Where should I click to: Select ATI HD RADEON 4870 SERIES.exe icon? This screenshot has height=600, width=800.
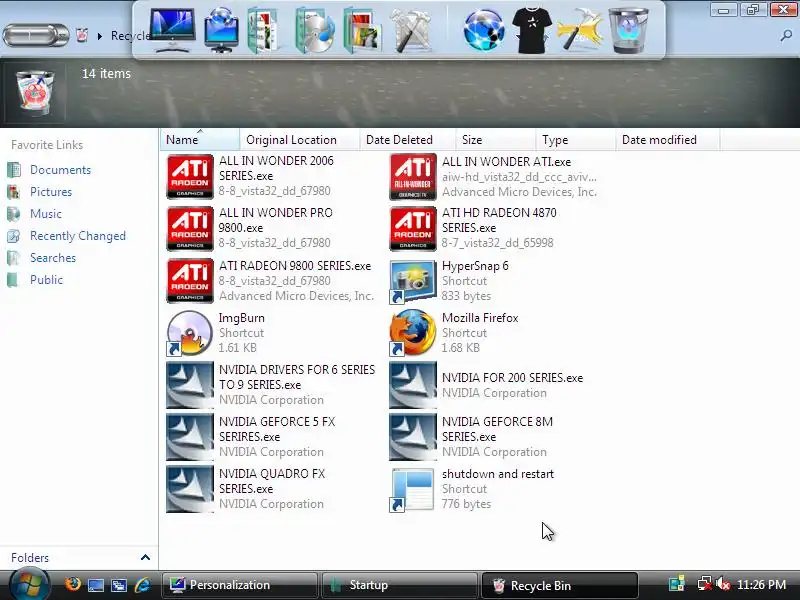point(413,229)
